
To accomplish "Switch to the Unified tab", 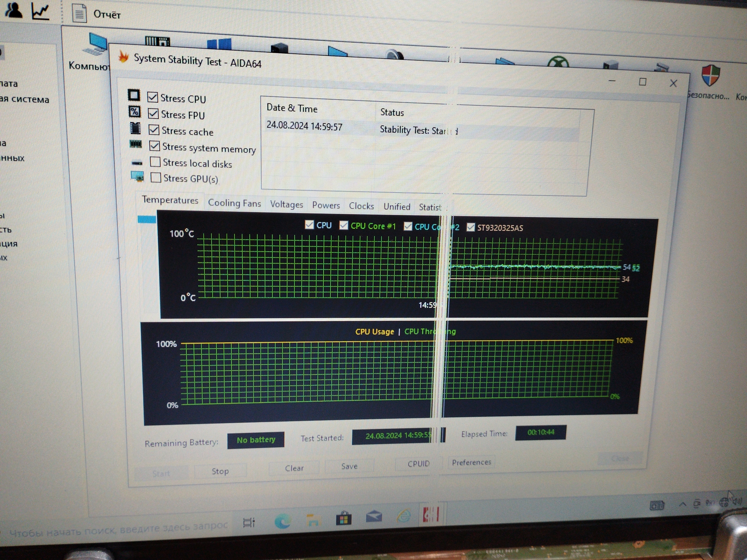I will point(397,207).
